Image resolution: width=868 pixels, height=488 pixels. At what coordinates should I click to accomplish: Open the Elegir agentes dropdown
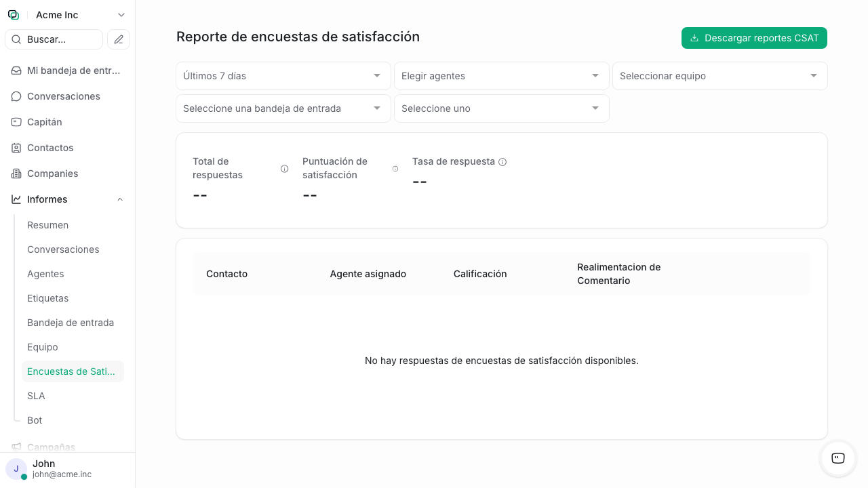click(501, 76)
